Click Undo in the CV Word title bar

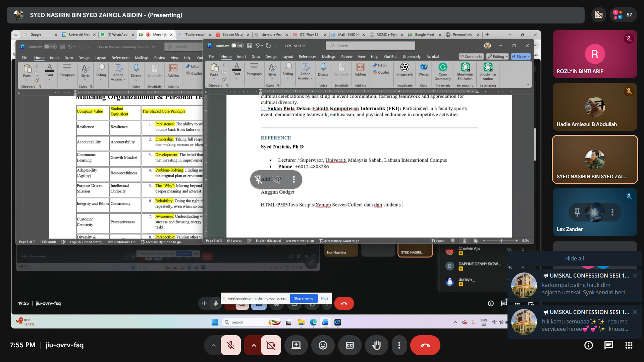257,46
